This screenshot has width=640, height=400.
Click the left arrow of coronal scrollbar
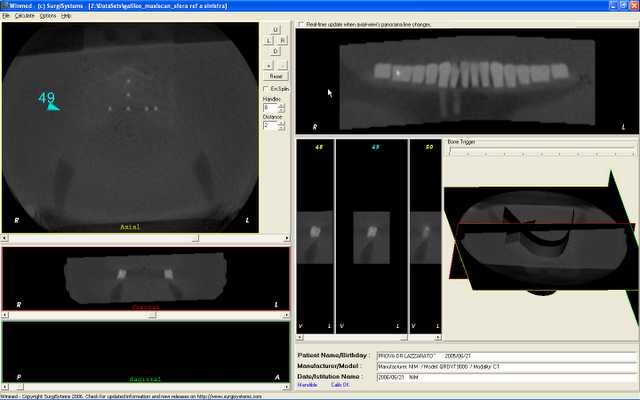point(4,315)
